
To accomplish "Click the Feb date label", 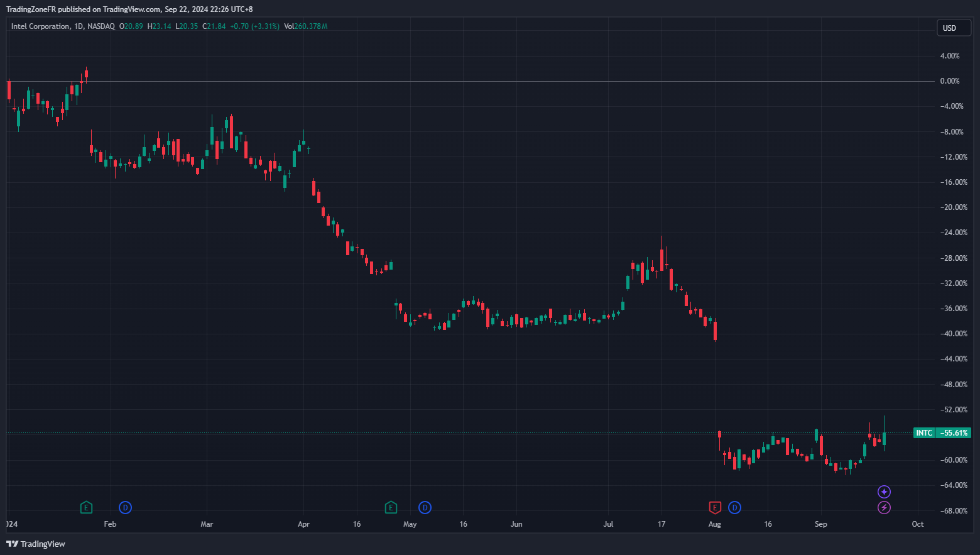I will click(110, 524).
